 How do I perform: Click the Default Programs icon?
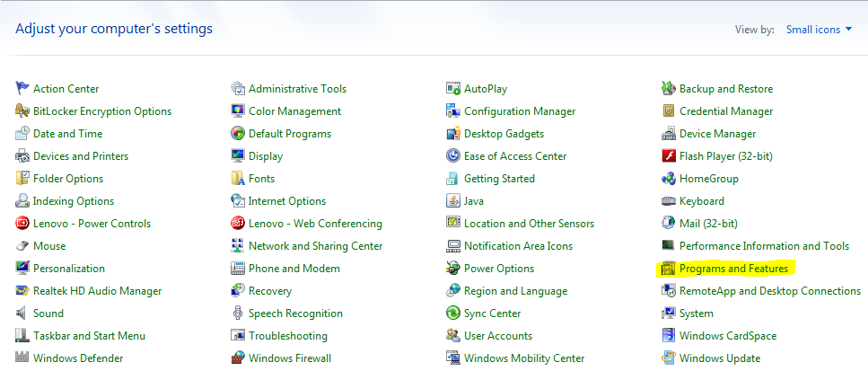238,134
